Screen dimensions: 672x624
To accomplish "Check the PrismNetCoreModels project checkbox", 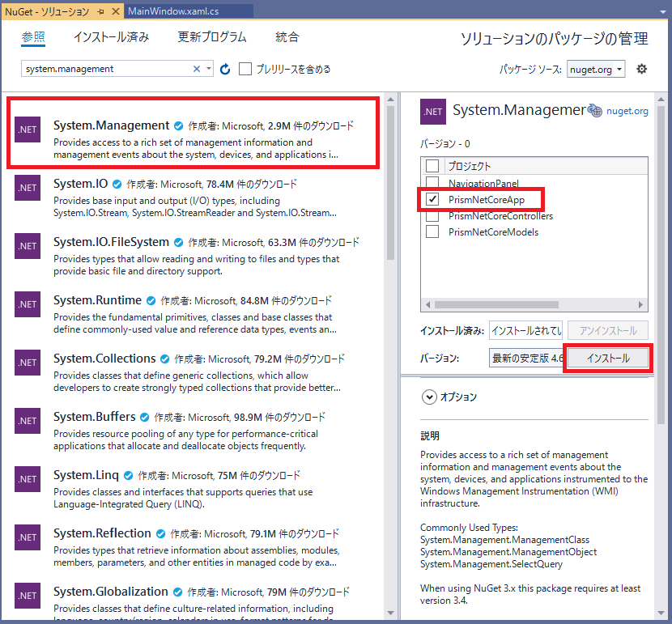I will (432, 231).
